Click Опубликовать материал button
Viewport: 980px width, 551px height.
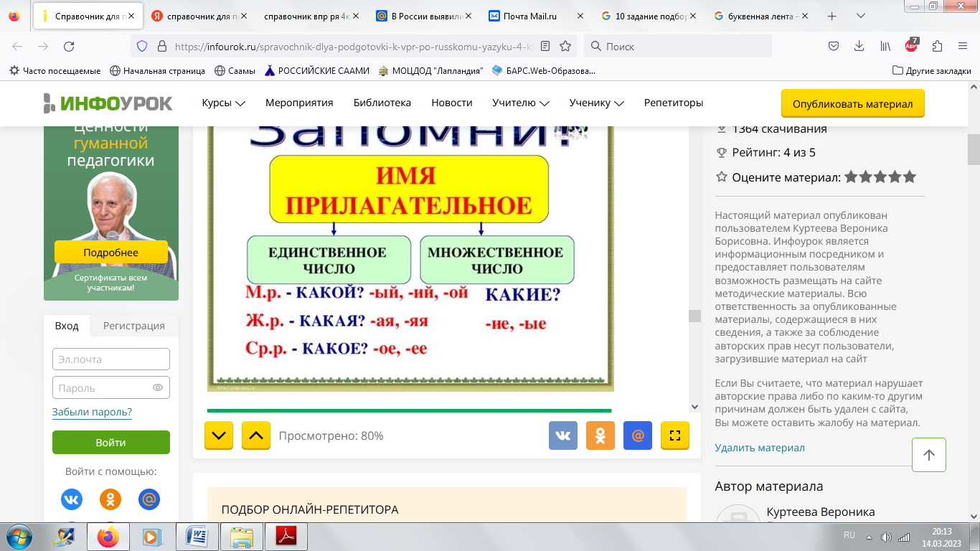point(852,103)
